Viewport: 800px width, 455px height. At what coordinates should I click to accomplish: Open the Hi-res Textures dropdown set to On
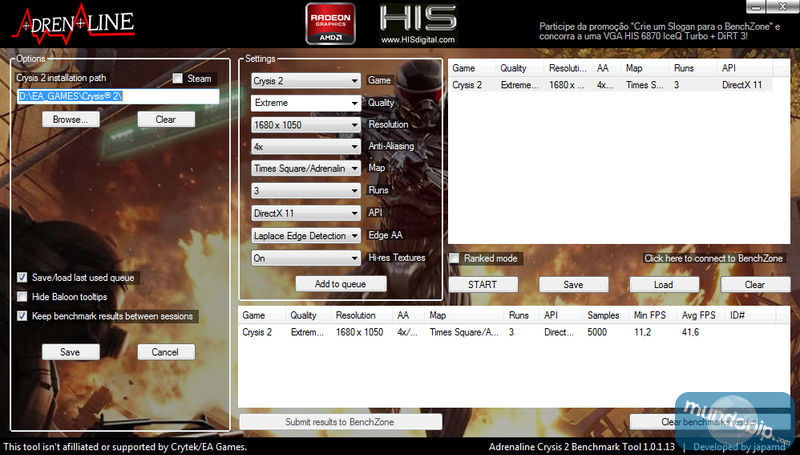point(306,258)
